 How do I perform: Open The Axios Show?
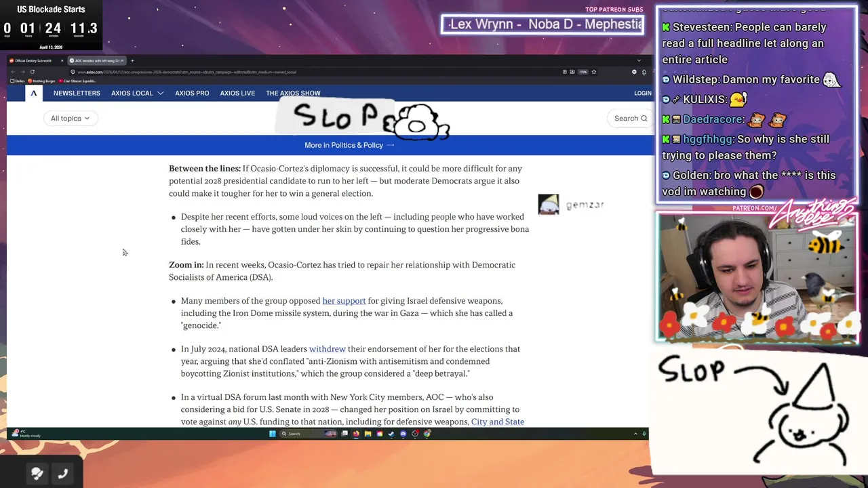tap(293, 93)
